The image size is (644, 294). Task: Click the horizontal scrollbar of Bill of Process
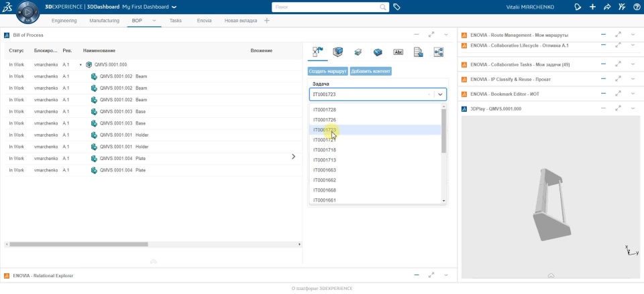[78, 244]
